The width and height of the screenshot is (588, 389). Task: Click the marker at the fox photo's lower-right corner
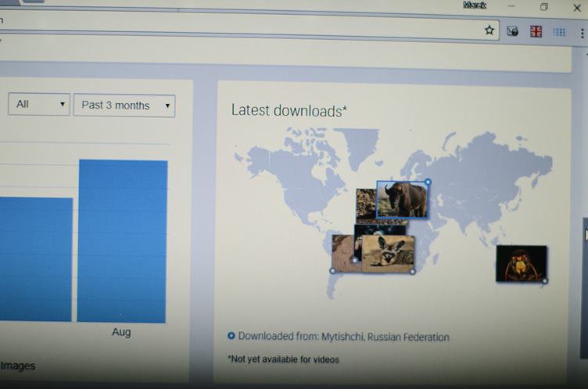[412, 272]
